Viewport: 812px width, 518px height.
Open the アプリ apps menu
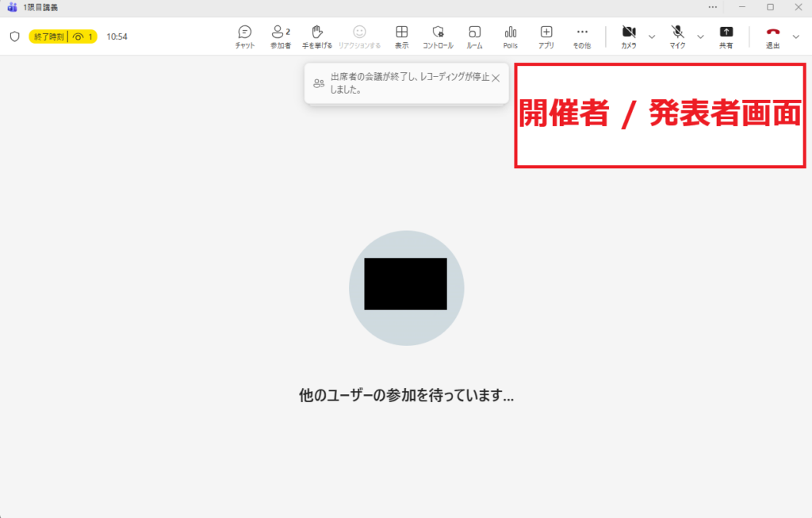pos(546,36)
